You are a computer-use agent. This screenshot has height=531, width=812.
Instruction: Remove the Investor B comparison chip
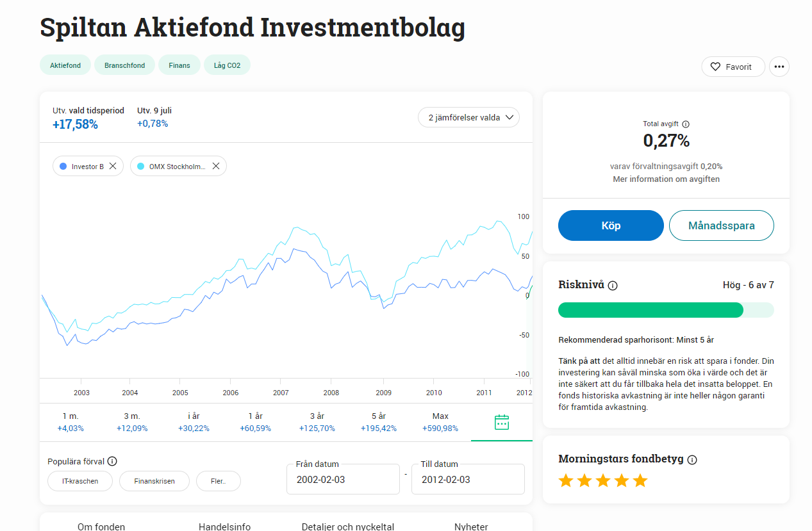coord(113,167)
